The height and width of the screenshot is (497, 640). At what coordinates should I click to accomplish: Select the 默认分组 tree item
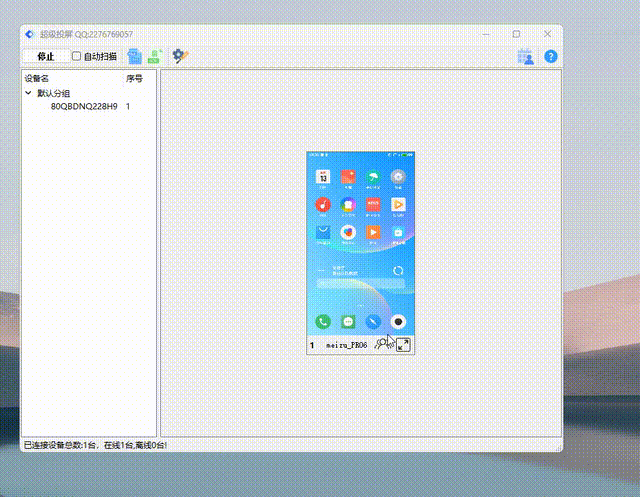[53, 93]
